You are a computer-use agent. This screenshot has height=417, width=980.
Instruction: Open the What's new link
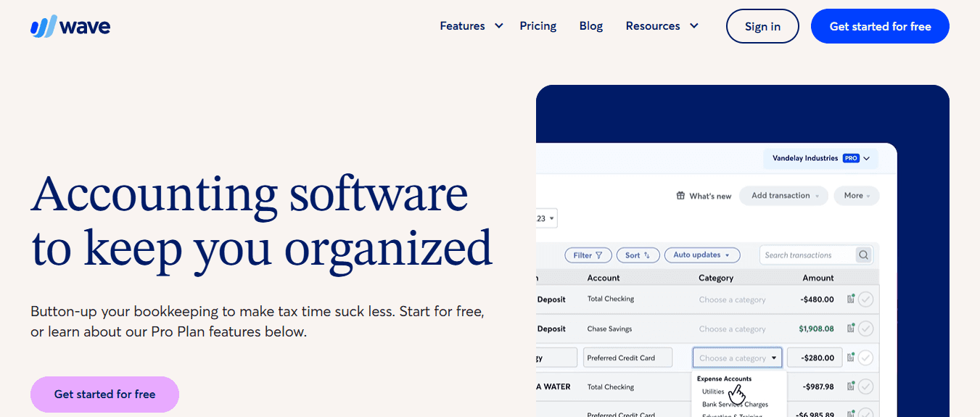pyautogui.click(x=710, y=196)
